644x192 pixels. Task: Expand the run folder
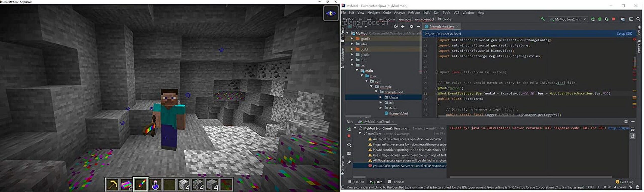coord(352,60)
